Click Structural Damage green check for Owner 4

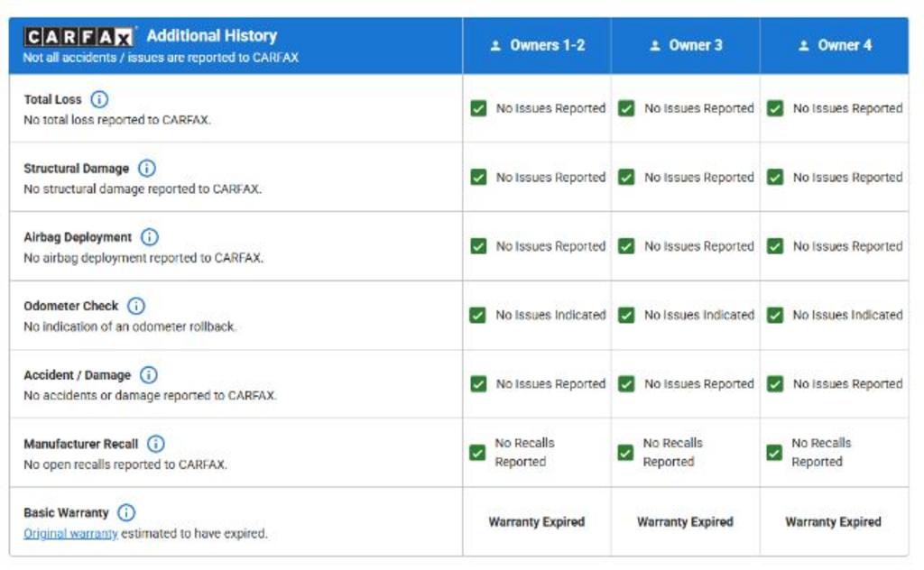[x=775, y=178]
